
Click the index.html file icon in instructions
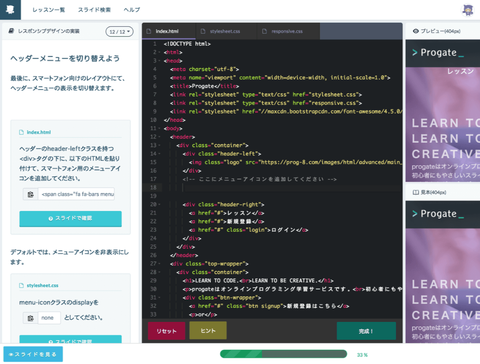(22, 132)
